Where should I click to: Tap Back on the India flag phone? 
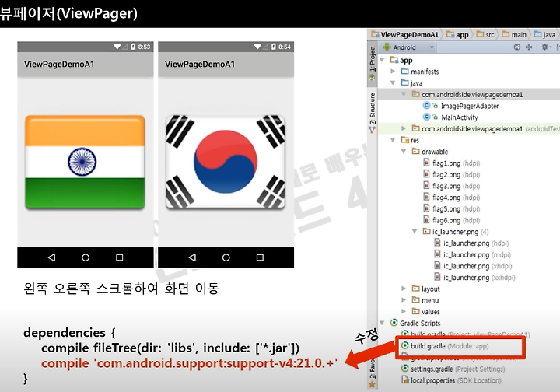coord(52,257)
